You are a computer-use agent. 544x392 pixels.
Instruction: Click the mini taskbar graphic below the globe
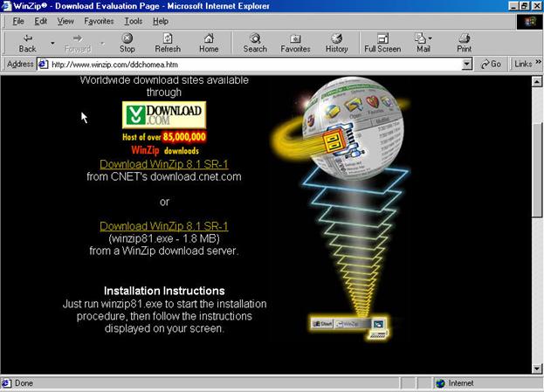(x=349, y=327)
